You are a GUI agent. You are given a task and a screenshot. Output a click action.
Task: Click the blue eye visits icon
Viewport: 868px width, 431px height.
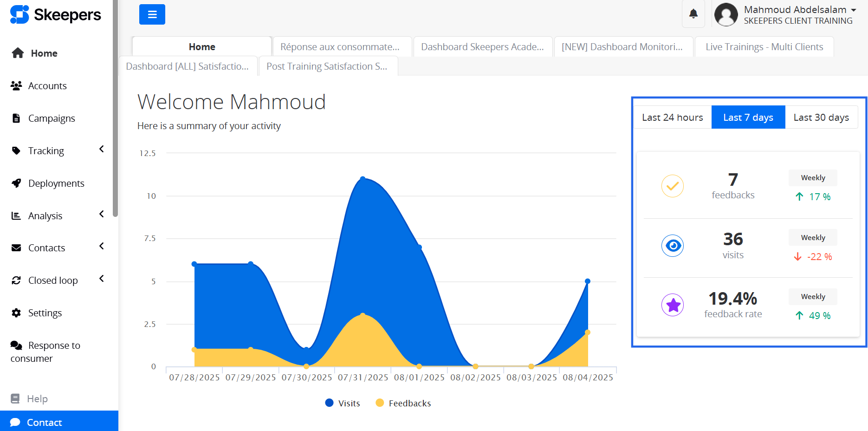pos(672,246)
